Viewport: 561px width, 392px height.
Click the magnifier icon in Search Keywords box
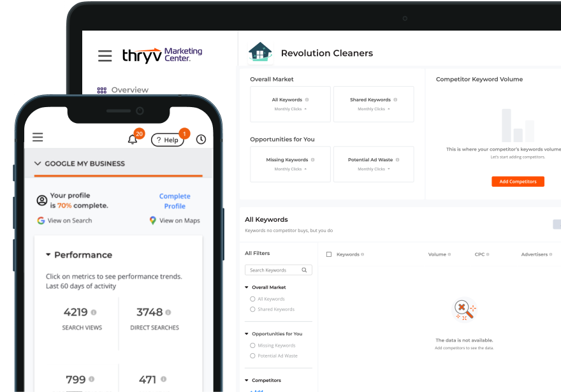(x=304, y=270)
